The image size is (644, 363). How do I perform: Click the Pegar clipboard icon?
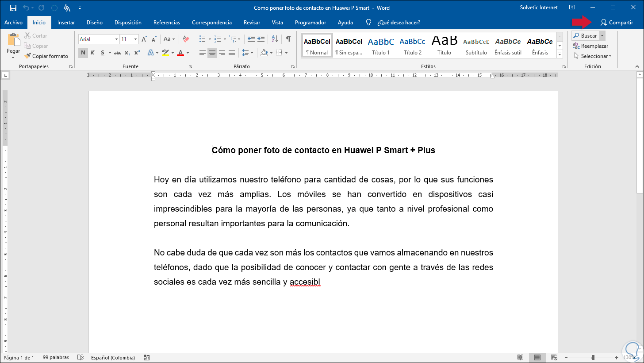tap(13, 40)
